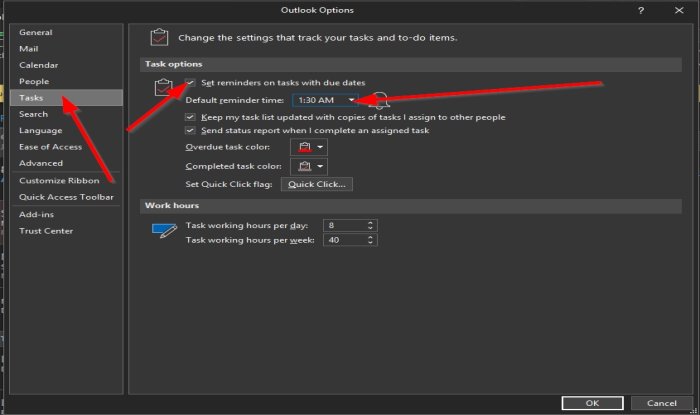Click the Default reminder time label
This screenshot has width=700, height=415.
pos(234,100)
